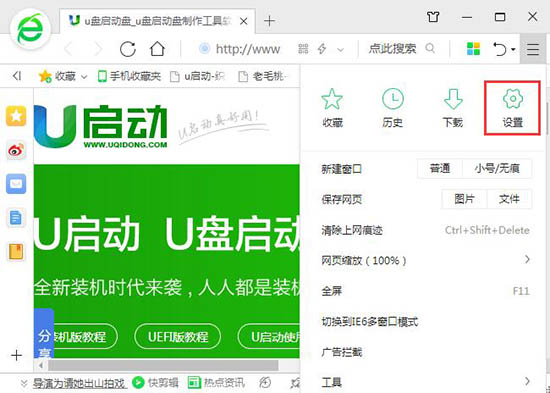Click the UEFI版教程 button
This screenshot has width=550, height=393.
click(x=178, y=337)
